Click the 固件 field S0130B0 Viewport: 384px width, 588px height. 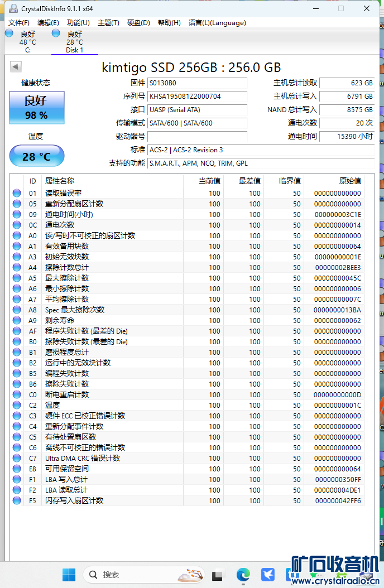[x=197, y=83]
